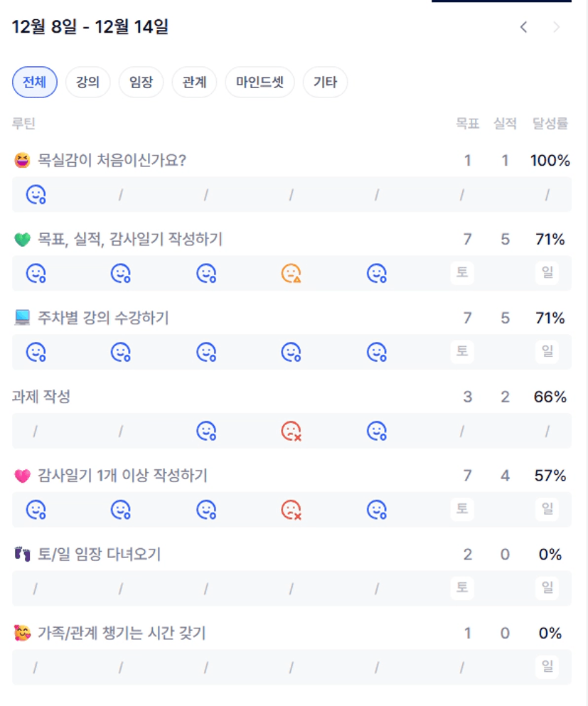The image size is (588, 706).
Task: Click the blue smiley in 목실감이 처음이신가요 row
Action: [36, 194]
